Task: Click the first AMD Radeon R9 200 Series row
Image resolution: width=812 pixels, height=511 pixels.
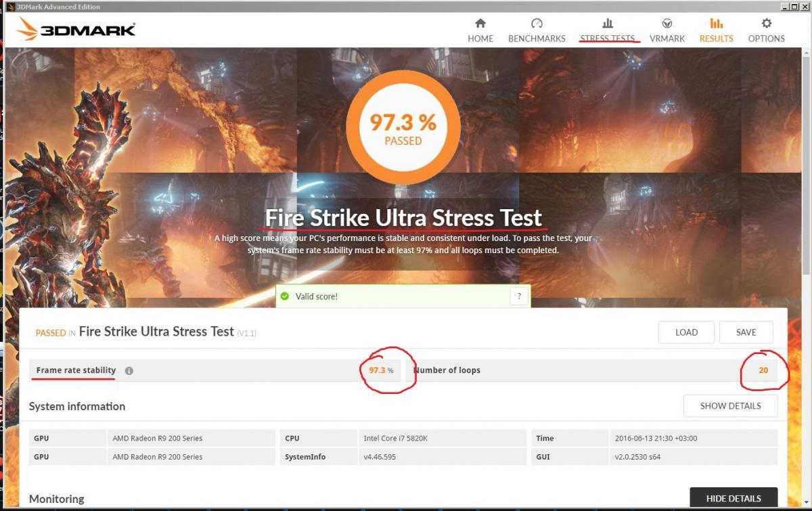Action: [152, 438]
